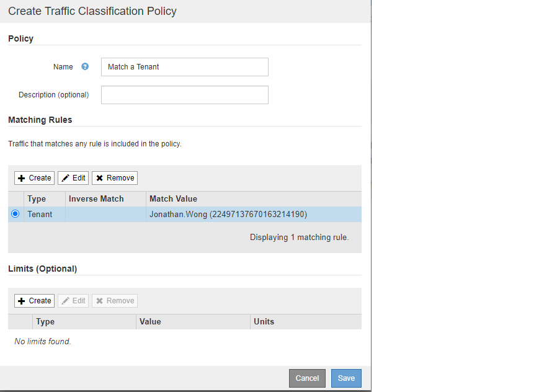Focus the Description (optional) text box

(x=184, y=95)
